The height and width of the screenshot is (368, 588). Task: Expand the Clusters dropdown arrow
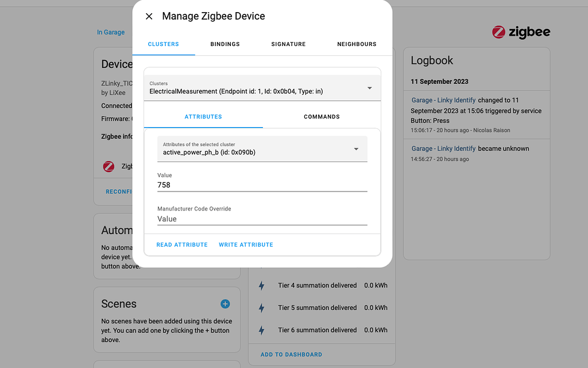click(x=369, y=88)
